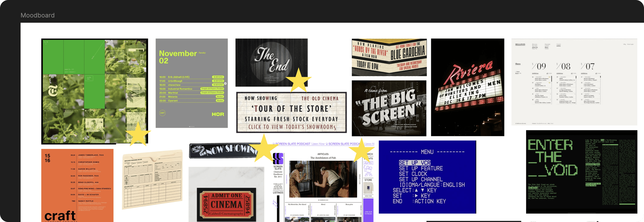Click the Moodboard title
Screen dimensions: 644x222
[x=37, y=15]
